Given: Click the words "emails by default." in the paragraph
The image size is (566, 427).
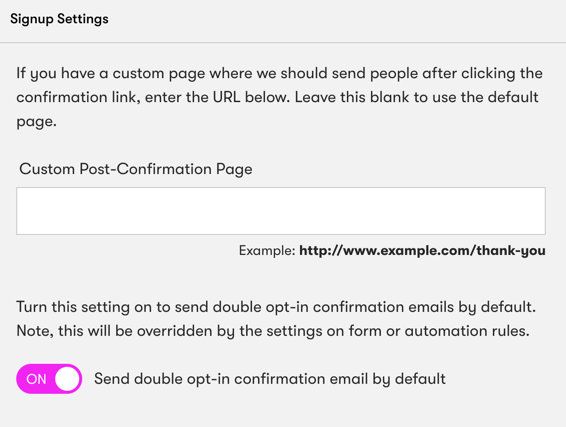Looking at the screenshot, I should point(472,307).
